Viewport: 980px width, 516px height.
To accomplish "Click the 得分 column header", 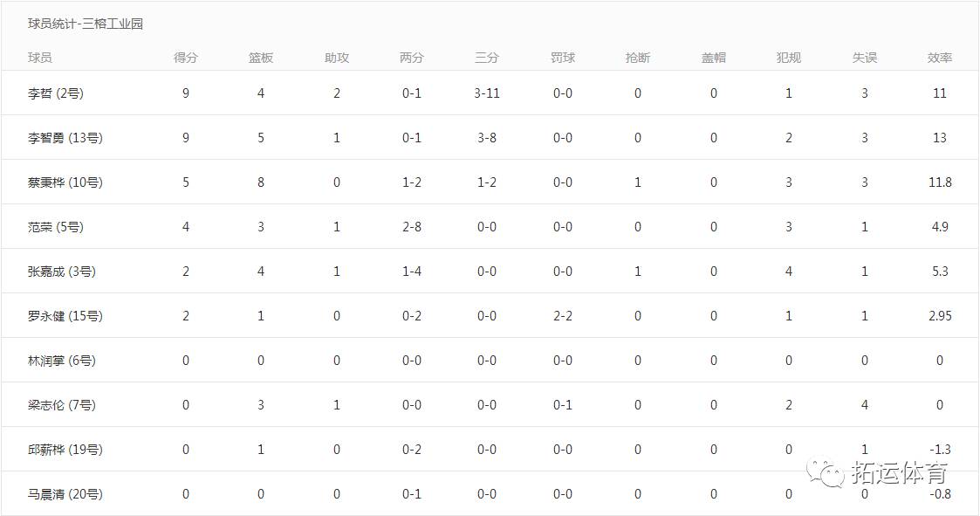I will coord(186,58).
